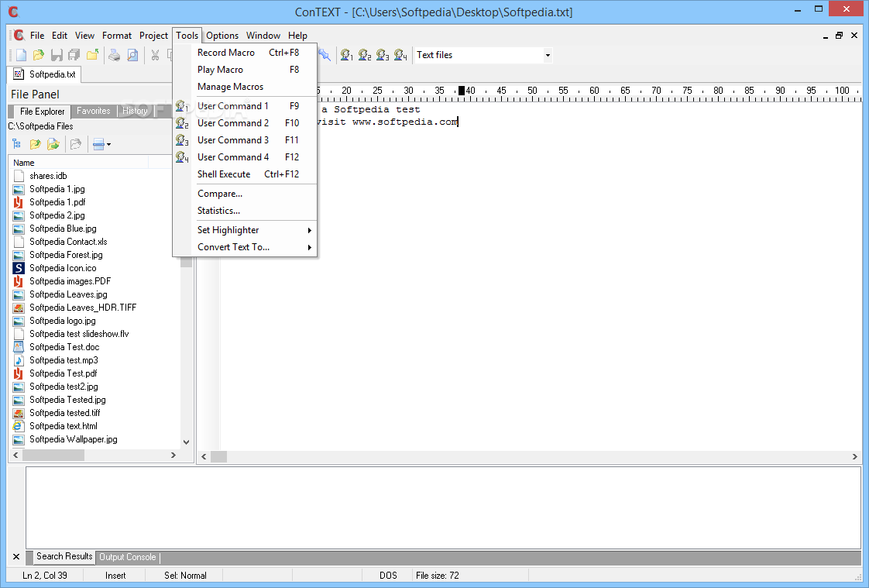
Task: Open Print Preview from the toolbar
Action: click(132, 55)
